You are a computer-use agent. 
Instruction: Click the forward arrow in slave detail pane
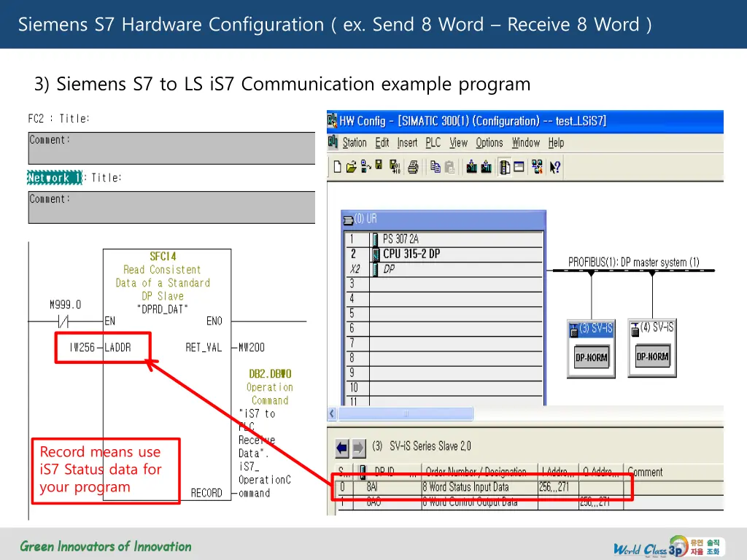359,448
